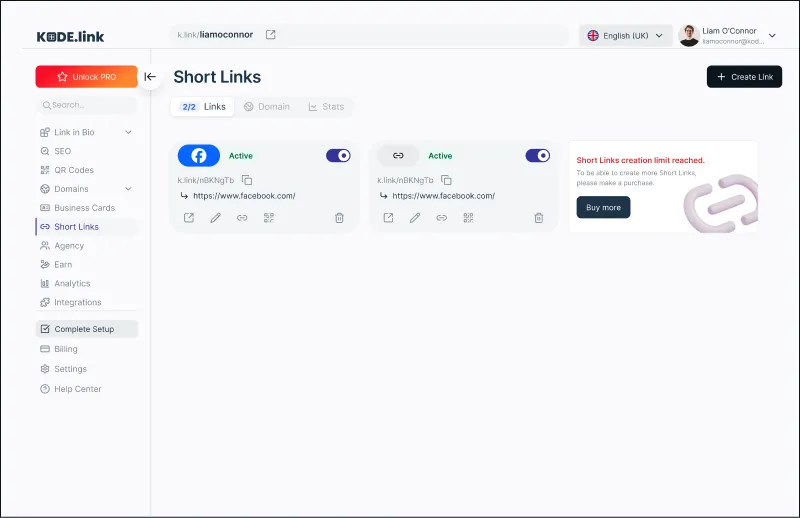800x518 pixels.
Task: Toggle off the second short link
Action: [x=537, y=155]
